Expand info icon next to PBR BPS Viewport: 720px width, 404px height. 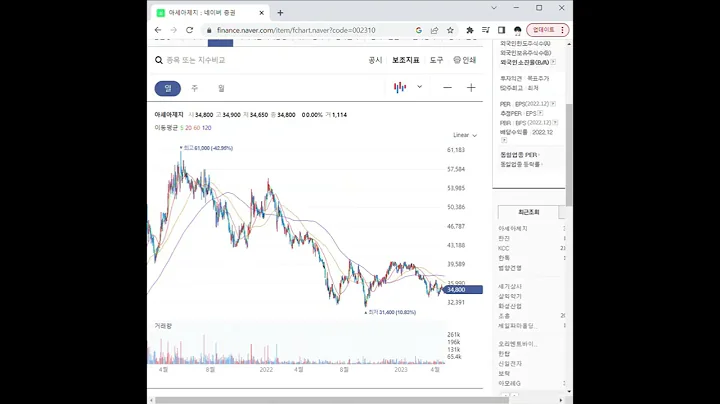tap(555, 123)
